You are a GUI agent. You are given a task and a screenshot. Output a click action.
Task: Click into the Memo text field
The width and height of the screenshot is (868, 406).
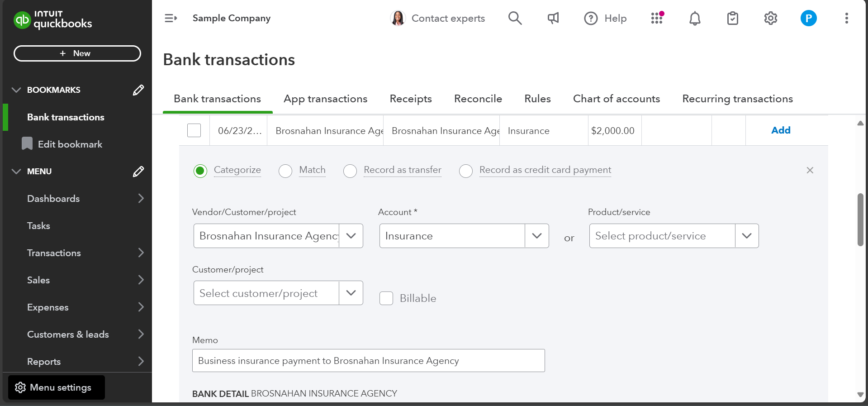[368, 361]
